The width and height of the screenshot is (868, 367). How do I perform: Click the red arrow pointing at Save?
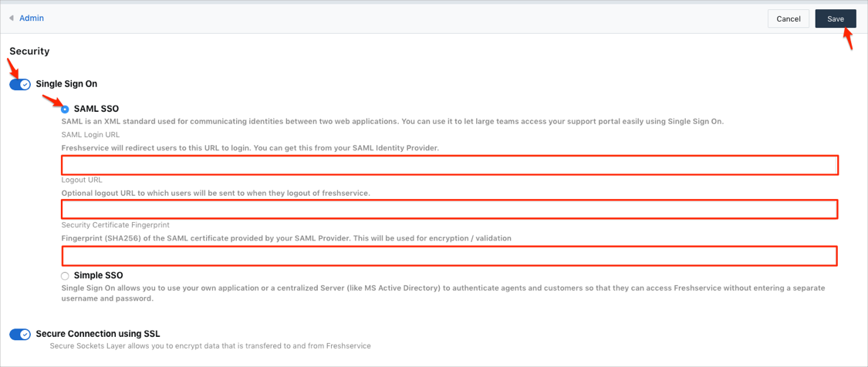847,39
